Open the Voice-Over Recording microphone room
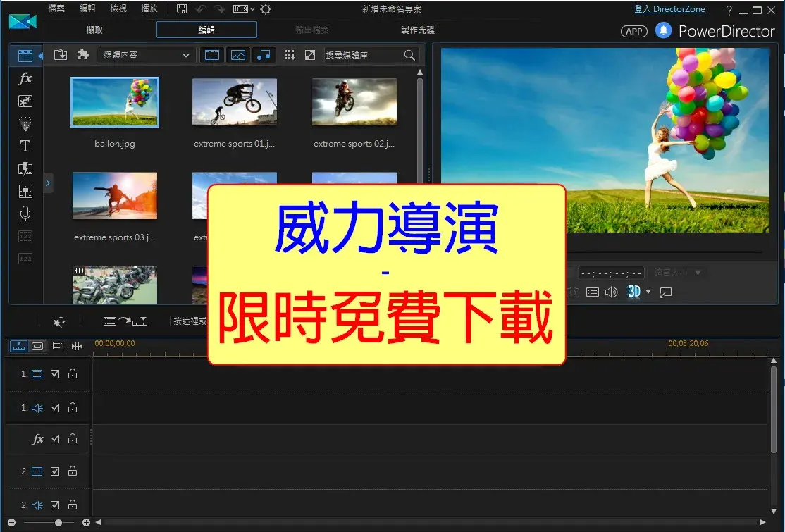This screenshot has height=532, width=785. [25, 214]
